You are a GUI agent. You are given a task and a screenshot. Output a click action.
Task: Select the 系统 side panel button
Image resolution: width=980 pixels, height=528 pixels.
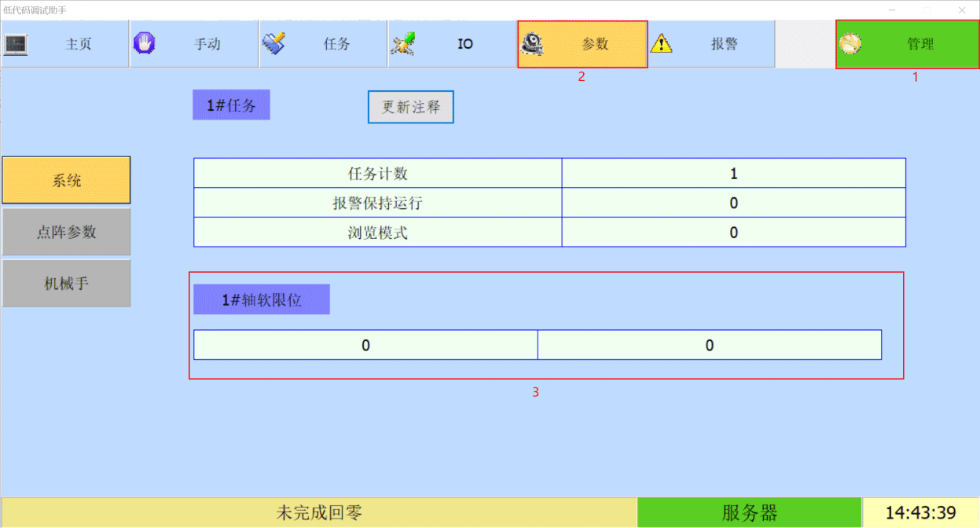click(67, 181)
